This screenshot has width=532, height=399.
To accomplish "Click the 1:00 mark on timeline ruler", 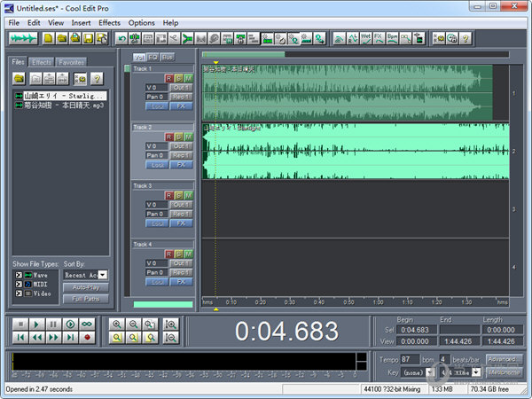I will pyautogui.click(x=378, y=302).
